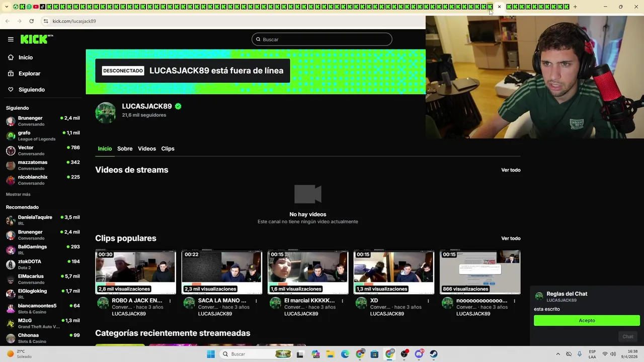Click the verified badge next to LUCASJACK89
This screenshot has height=362, width=644.
pyautogui.click(x=178, y=106)
